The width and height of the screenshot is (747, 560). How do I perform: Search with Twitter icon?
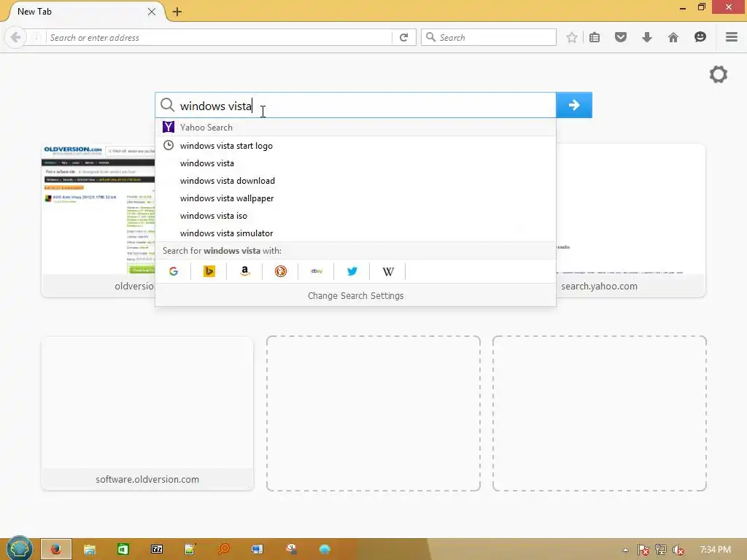352,271
